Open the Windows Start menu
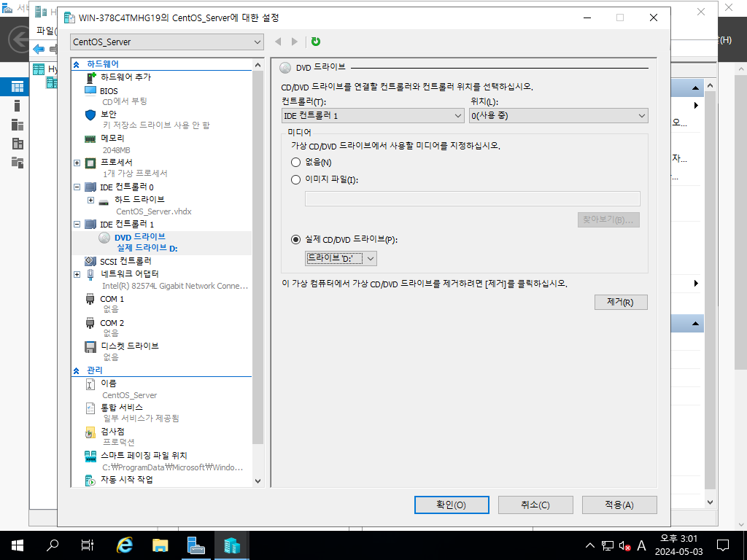This screenshot has width=747, height=560. click(18, 545)
